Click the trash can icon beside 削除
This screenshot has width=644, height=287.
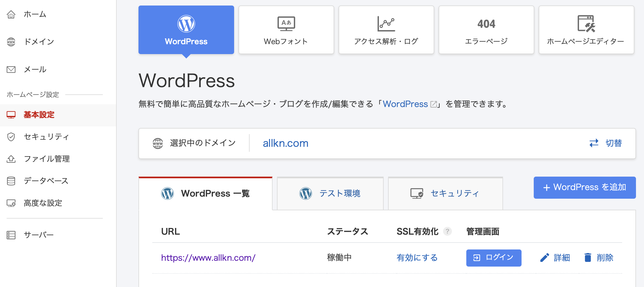[588, 257]
